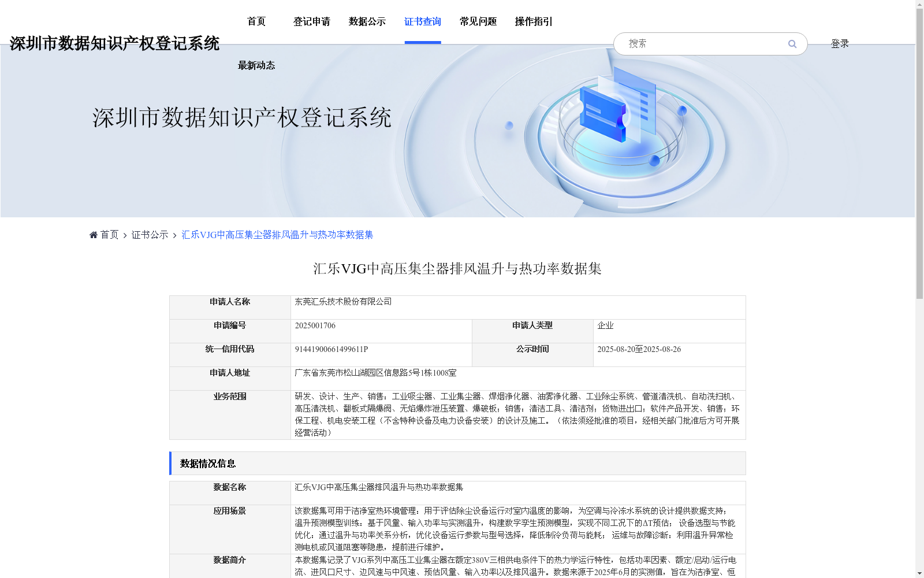Click the home icon in breadcrumb
924x578 pixels.
pyautogui.click(x=94, y=235)
